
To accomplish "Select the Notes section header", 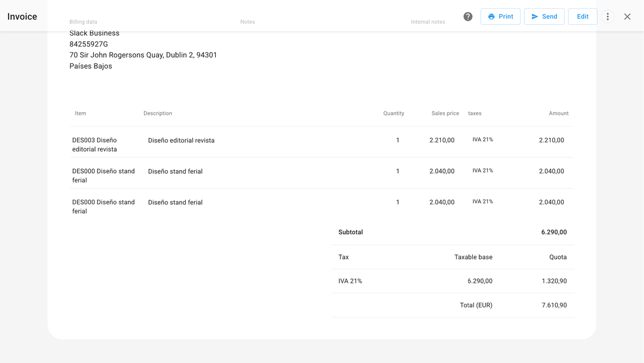I will pos(248,22).
